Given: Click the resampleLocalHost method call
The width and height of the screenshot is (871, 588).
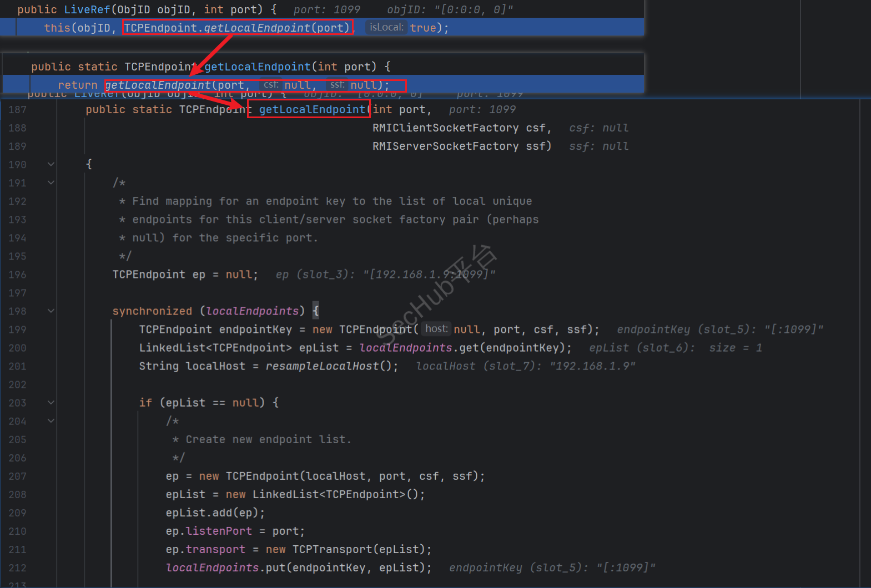Looking at the screenshot, I should point(322,366).
